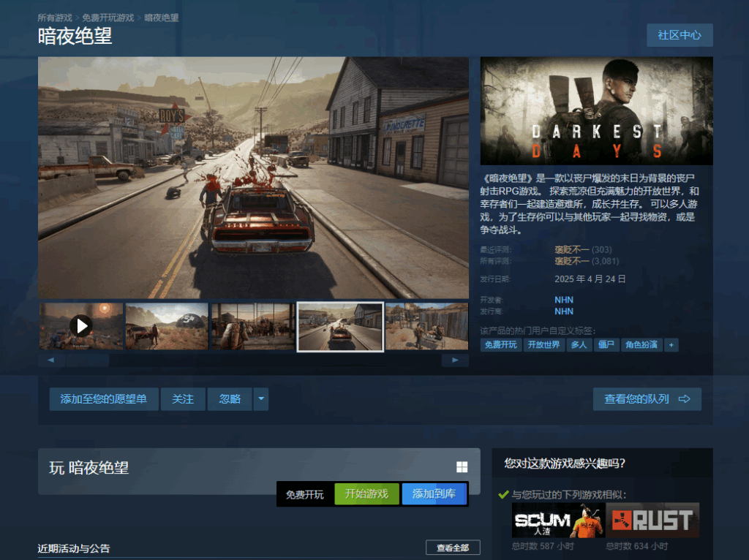Screen dimensions: 749x560
Task: Go to 免费开玩游戏 breadcrumb
Action: click(x=108, y=18)
